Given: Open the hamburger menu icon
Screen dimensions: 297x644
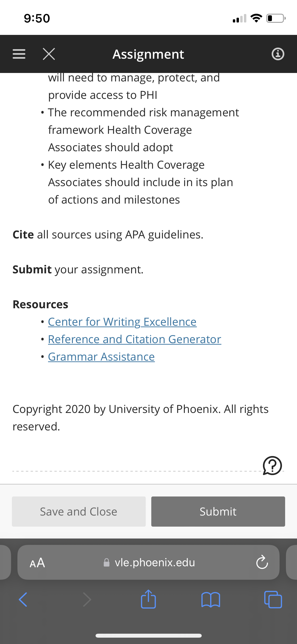Looking at the screenshot, I should click(19, 54).
